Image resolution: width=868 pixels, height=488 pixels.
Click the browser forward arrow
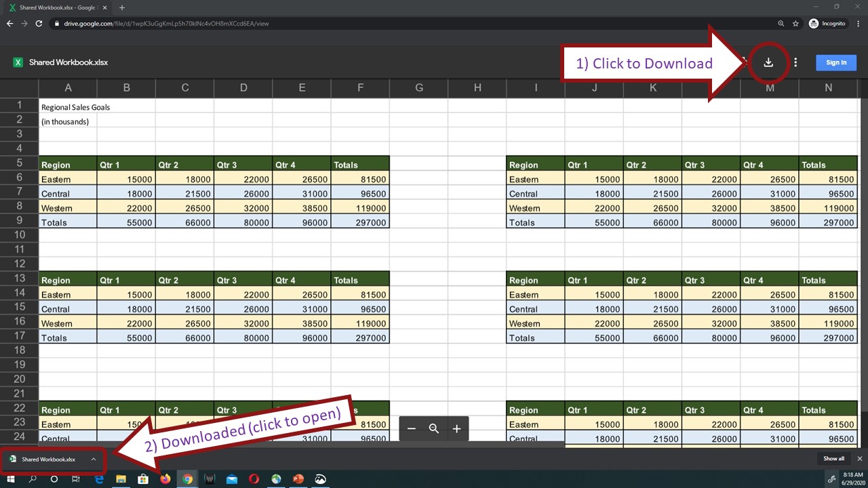click(x=24, y=23)
